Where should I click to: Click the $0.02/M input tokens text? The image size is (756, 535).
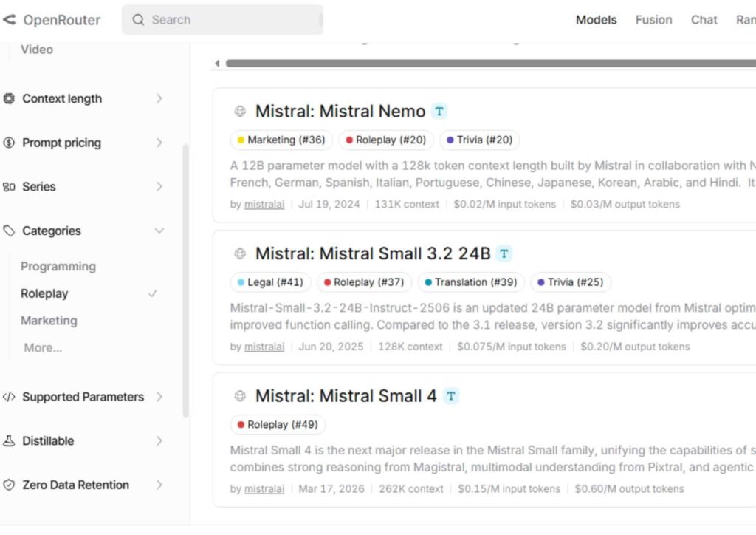click(x=504, y=205)
